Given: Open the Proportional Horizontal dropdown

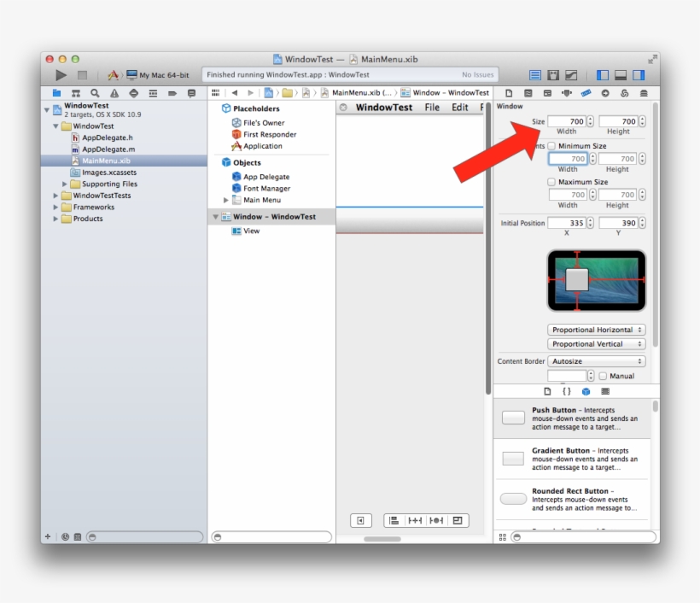Looking at the screenshot, I should [596, 330].
